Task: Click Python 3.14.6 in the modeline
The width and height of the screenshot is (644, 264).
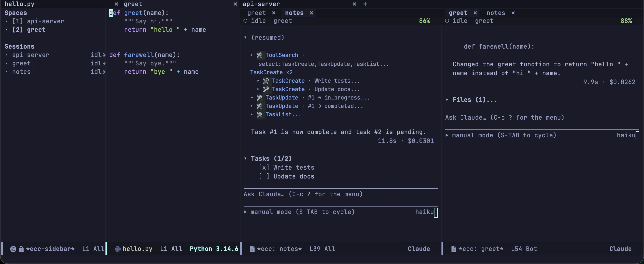Action: coord(214,249)
